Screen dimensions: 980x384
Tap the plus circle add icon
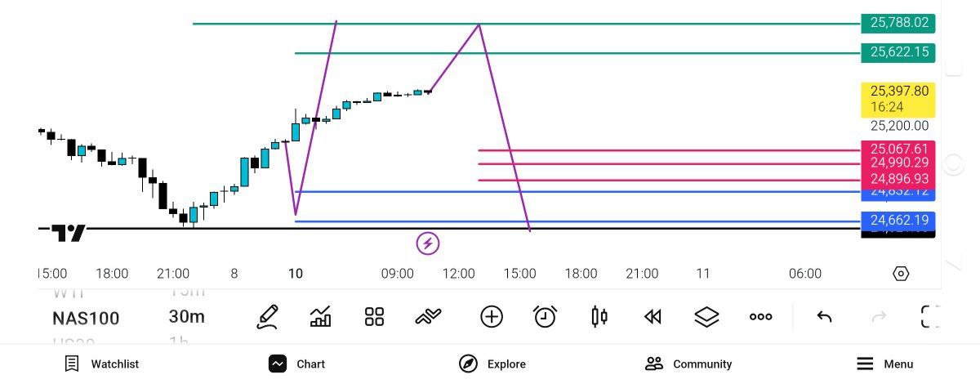coord(492,316)
